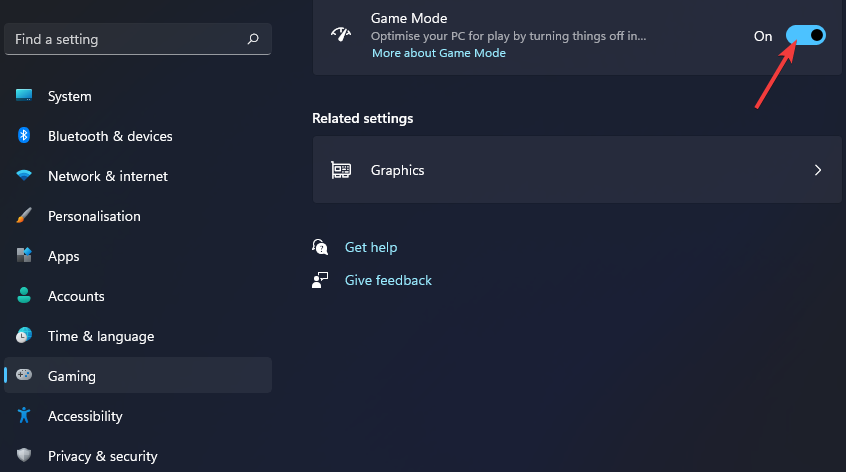Click the Game Mode title text

pyautogui.click(x=409, y=18)
